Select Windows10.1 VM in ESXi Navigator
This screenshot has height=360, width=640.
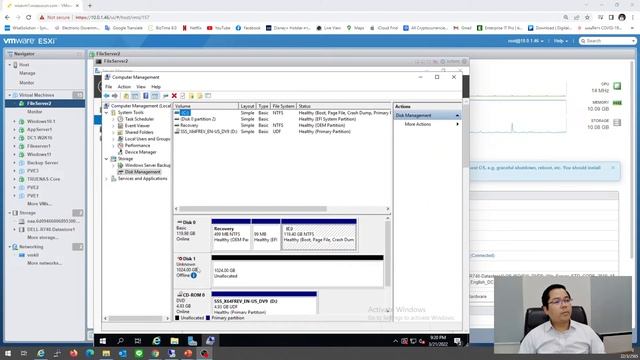pos(41,122)
